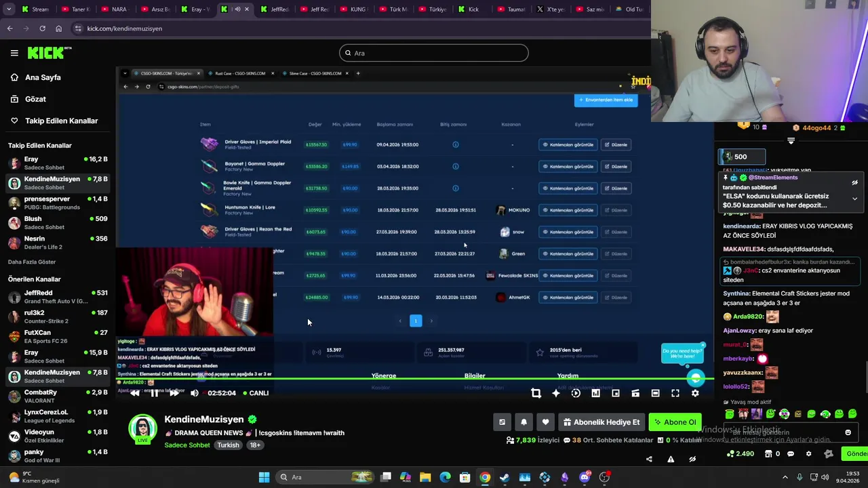Image resolution: width=868 pixels, height=488 pixels.
Task: Click the sparkle icon in player controls
Action: coord(556,393)
